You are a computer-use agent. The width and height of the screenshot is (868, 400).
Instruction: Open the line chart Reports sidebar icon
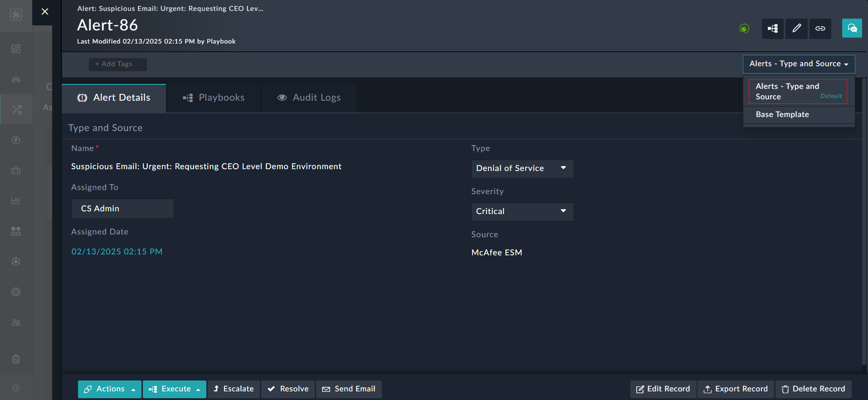[16, 200]
